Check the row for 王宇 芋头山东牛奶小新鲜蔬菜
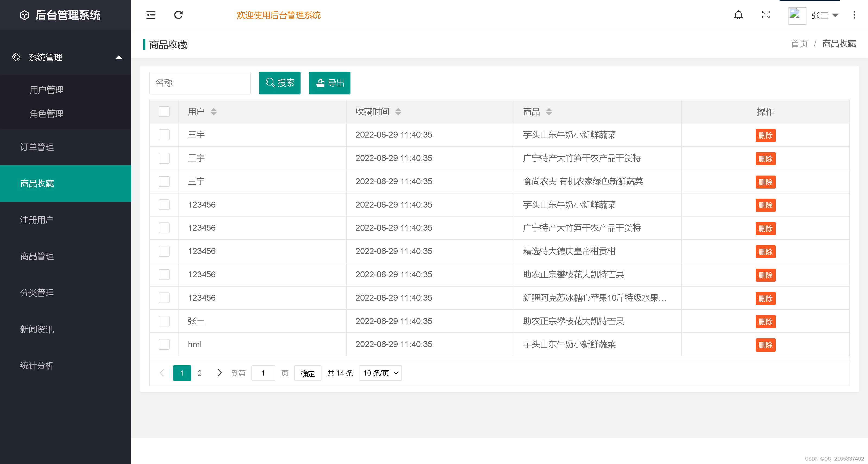Viewport: 868px width, 464px height. point(164,135)
